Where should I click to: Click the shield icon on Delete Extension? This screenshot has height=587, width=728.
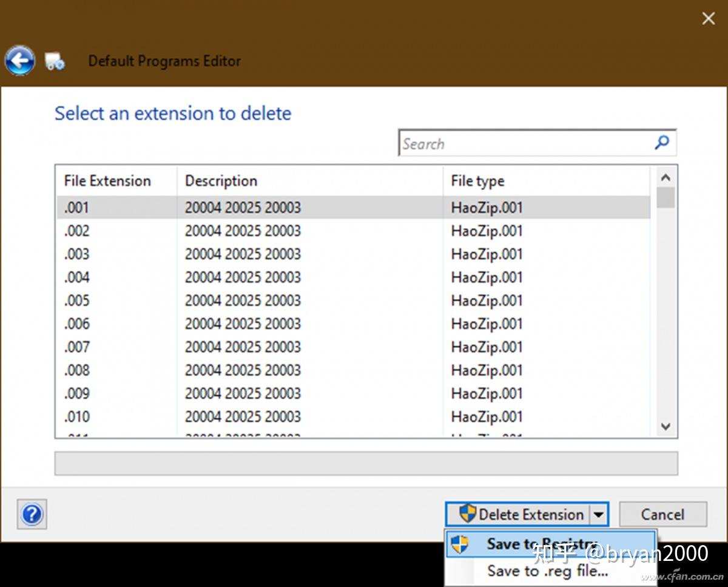click(468, 514)
